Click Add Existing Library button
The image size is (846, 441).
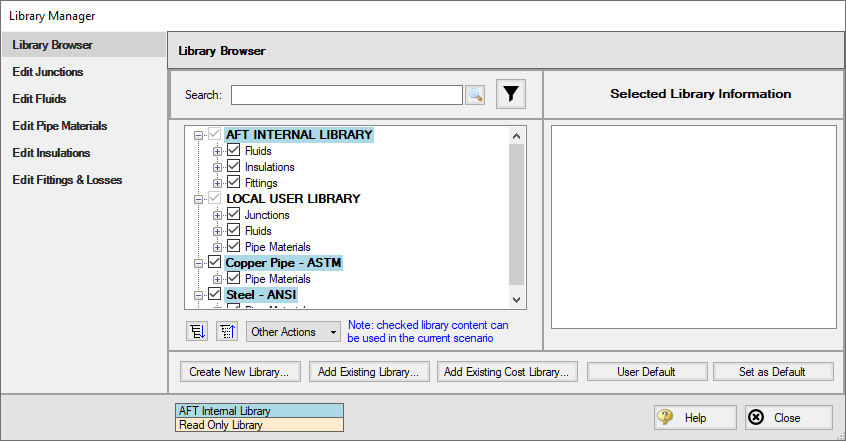click(369, 372)
